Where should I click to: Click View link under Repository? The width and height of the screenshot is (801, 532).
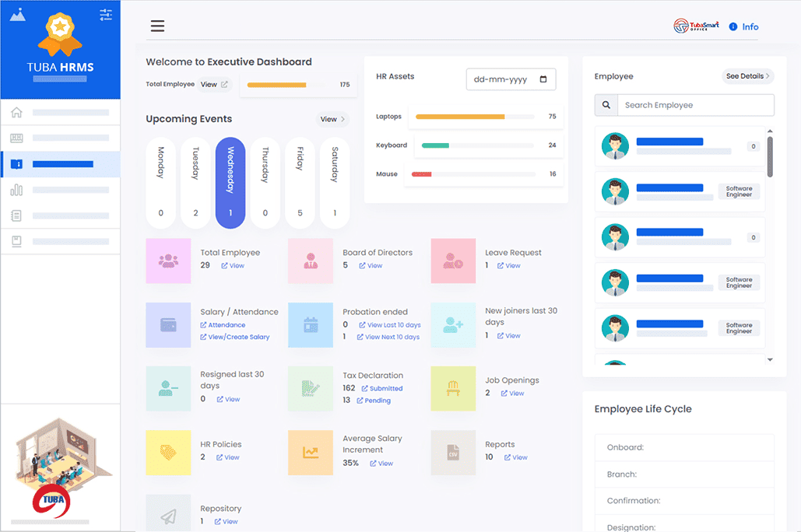226,521
